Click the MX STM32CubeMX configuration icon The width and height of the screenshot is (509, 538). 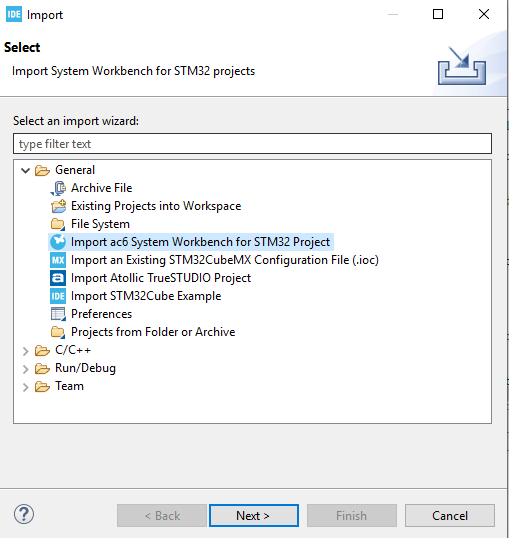pyautogui.click(x=58, y=260)
